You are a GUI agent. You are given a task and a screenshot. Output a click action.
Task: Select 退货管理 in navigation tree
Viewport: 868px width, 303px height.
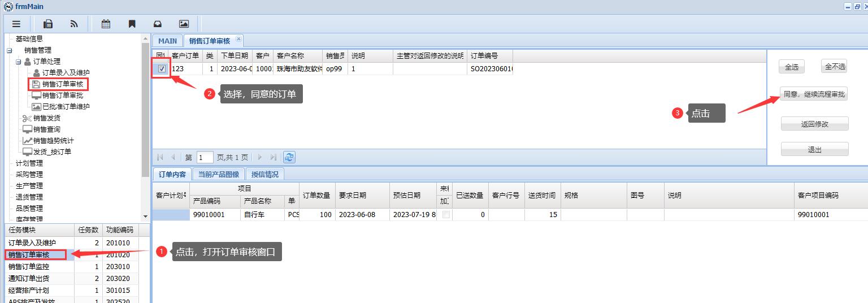pyautogui.click(x=29, y=197)
